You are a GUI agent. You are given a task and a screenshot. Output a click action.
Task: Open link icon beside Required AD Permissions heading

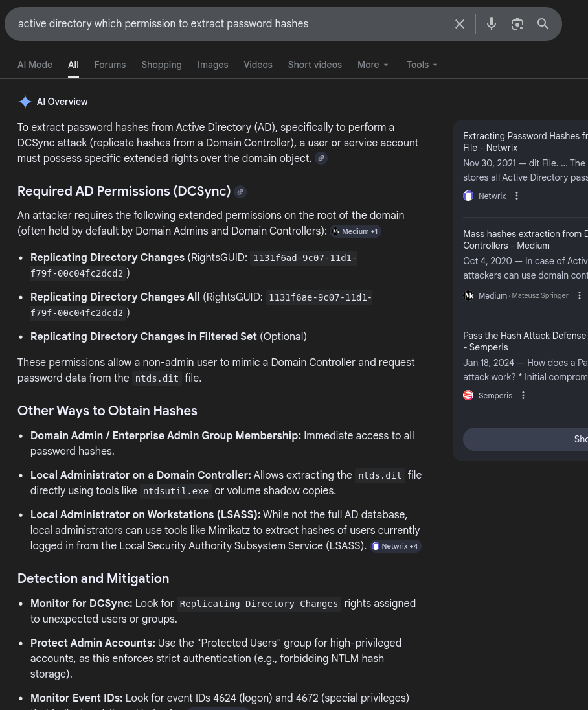click(x=240, y=192)
